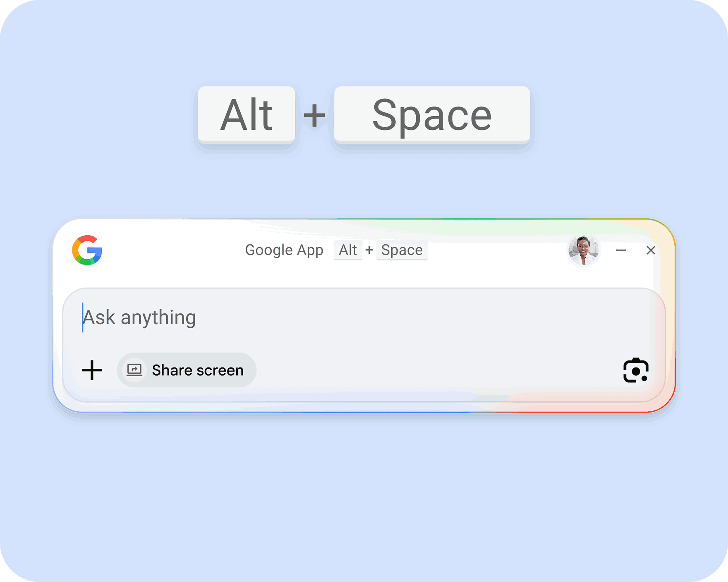728x582 pixels.
Task: Click the blinking text cursor in the prompt
Action: pos(83,317)
